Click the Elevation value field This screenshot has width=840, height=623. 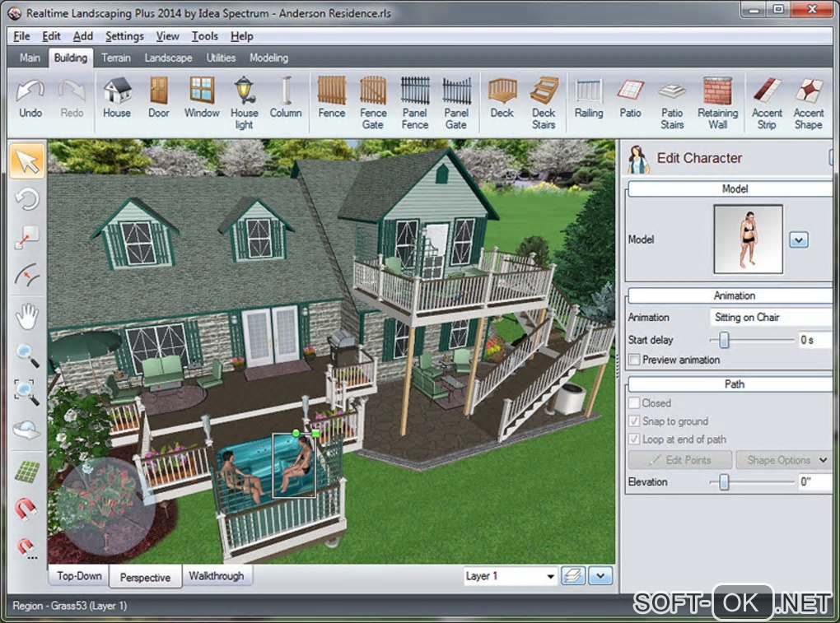point(814,481)
